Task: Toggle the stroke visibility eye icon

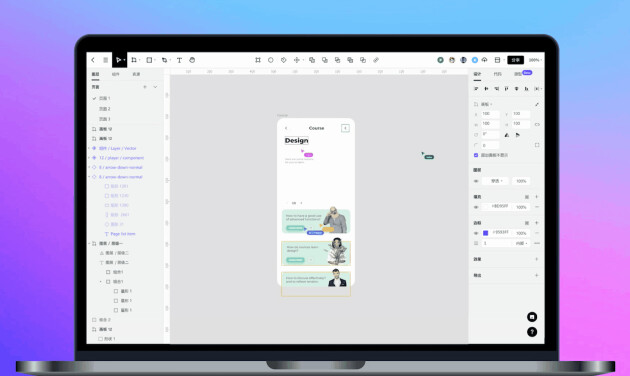Action: pyautogui.click(x=476, y=233)
